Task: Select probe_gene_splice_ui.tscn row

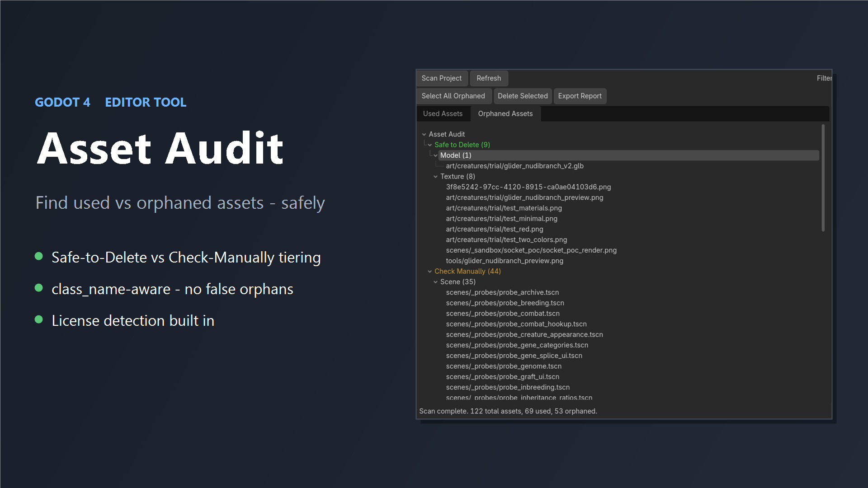Action: (514, 356)
